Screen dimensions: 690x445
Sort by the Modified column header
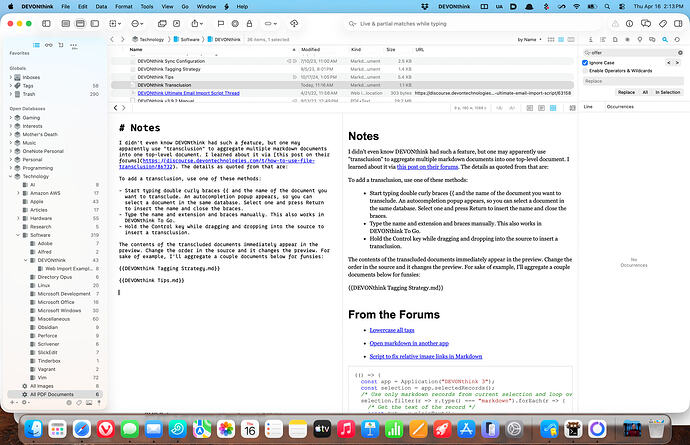(311, 50)
